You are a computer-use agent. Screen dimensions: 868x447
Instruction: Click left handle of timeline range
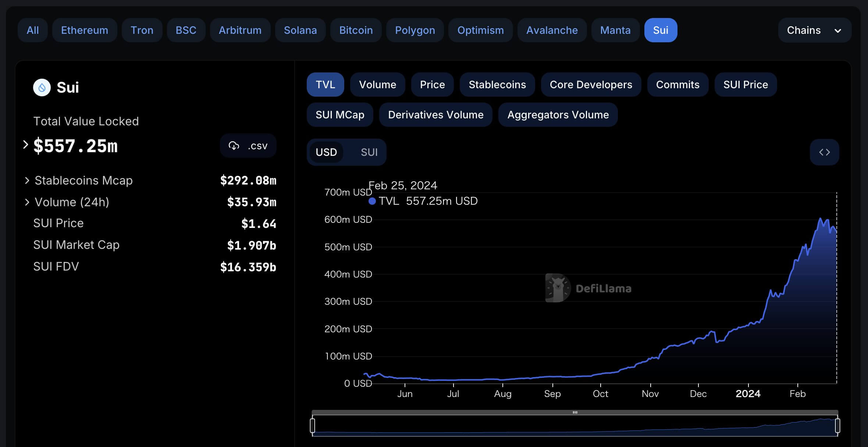click(313, 425)
